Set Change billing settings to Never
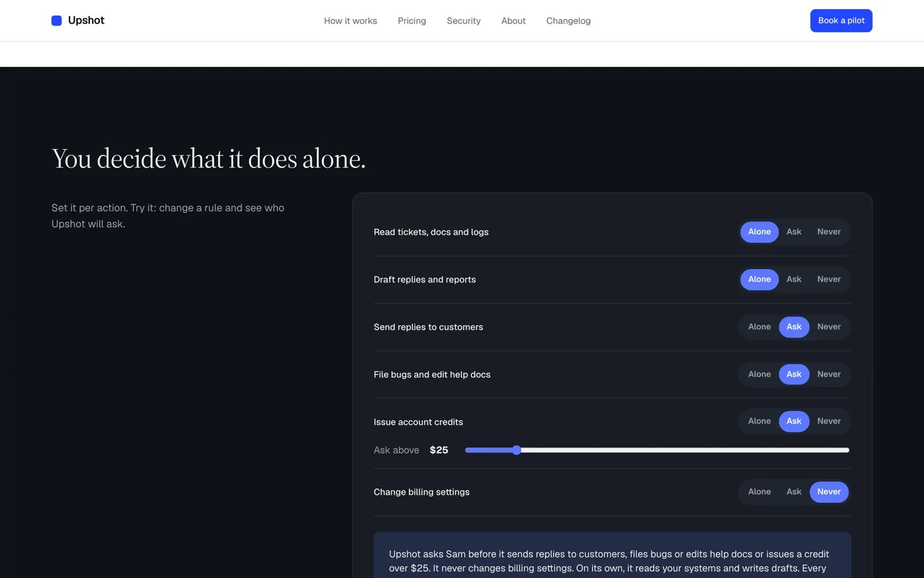Image resolution: width=924 pixels, height=578 pixels. [829, 492]
